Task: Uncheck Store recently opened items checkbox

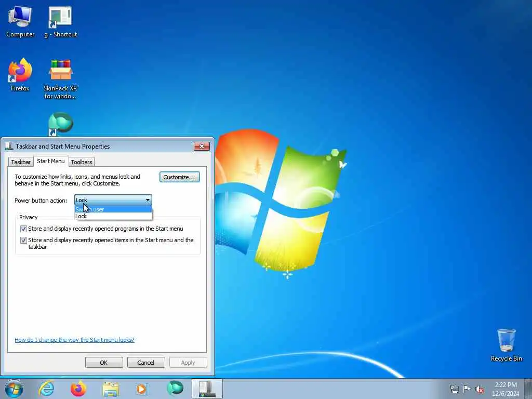Action: pos(23,240)
